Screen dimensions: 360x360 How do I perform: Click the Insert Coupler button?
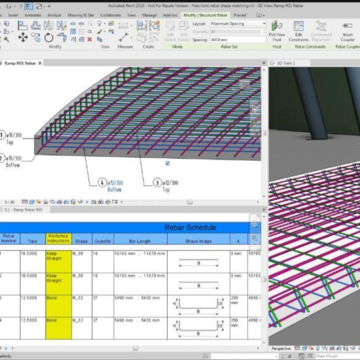coord(348,31)
